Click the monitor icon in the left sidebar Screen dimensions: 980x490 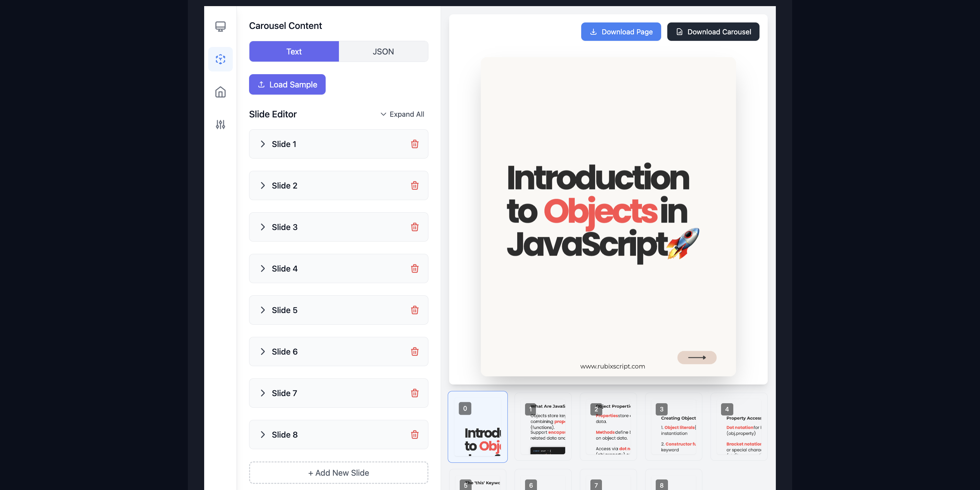(x=220, y=26)
